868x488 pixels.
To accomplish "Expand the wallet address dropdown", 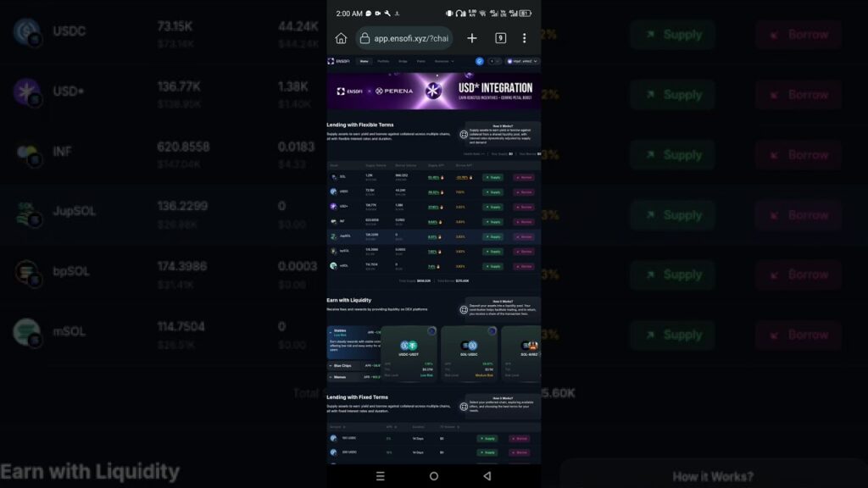I will tap(522, 61).
